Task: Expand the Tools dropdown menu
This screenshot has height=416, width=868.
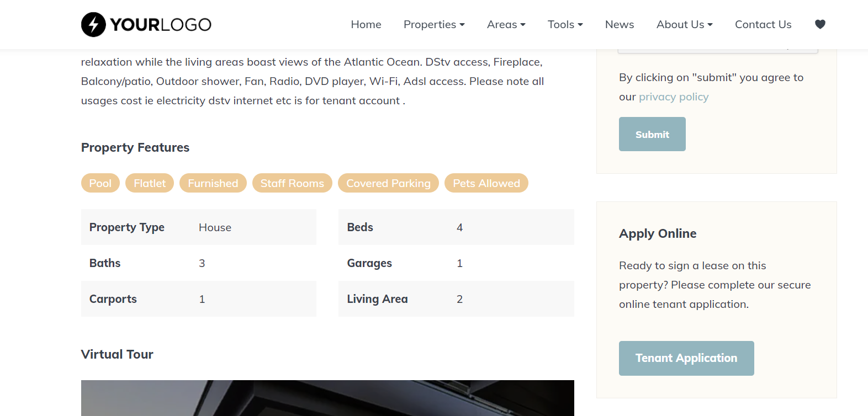Action: pos(565,24)
